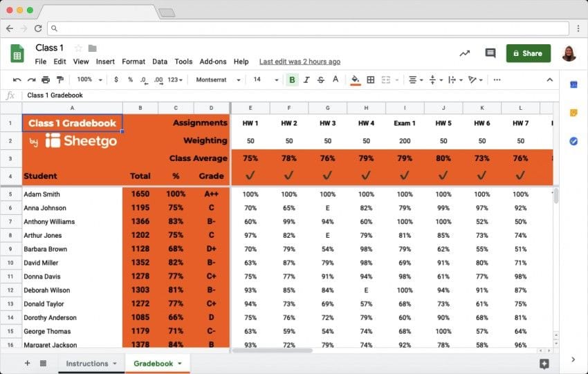Image resolution: width=588 pixels, height=374 pixels.
Task: Open the Gradebook tab dropdown arrow
Action: [180, 364]
